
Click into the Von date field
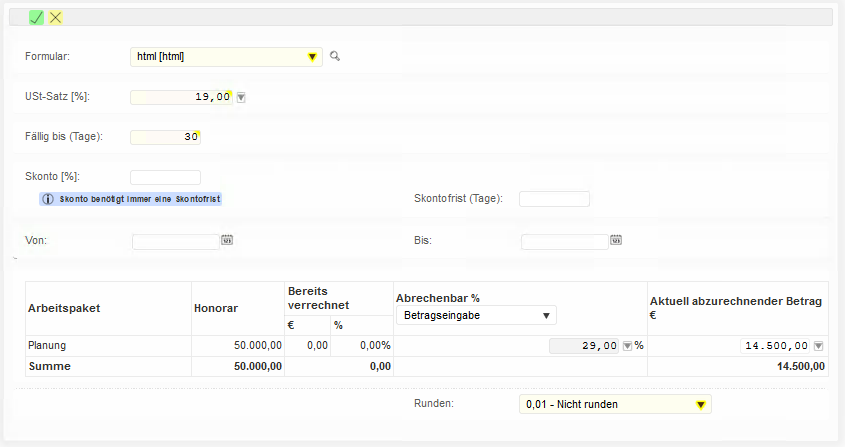click(175, 241)
